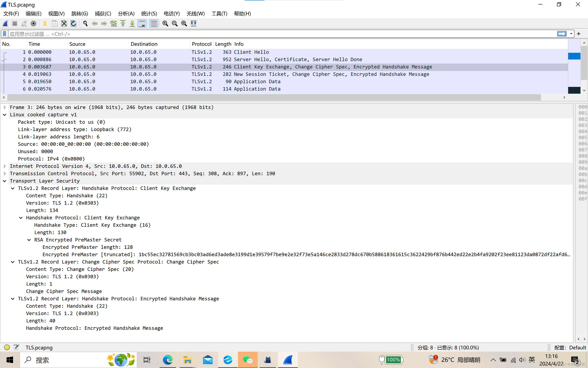Image resolution: width=588 pixels, height=368 pixels.
Task: Open WeChat from the taskbar
Action: point(248,360)
